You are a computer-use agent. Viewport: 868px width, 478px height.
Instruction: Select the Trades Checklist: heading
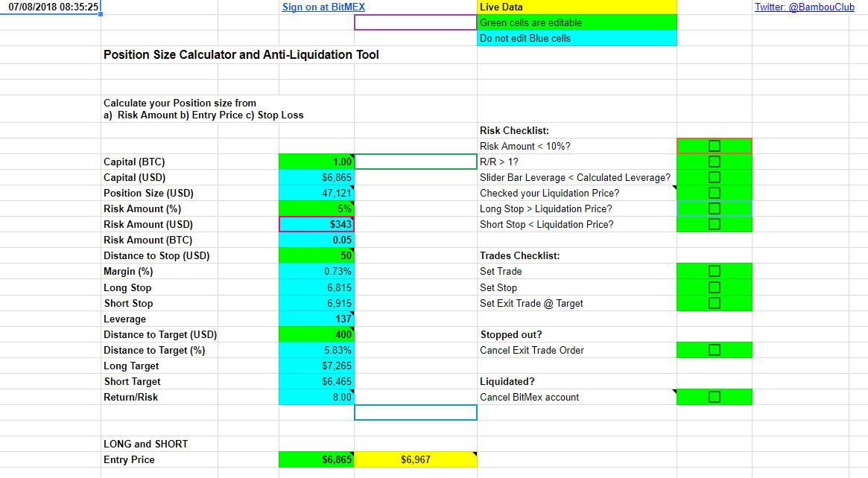pos(520,255)
